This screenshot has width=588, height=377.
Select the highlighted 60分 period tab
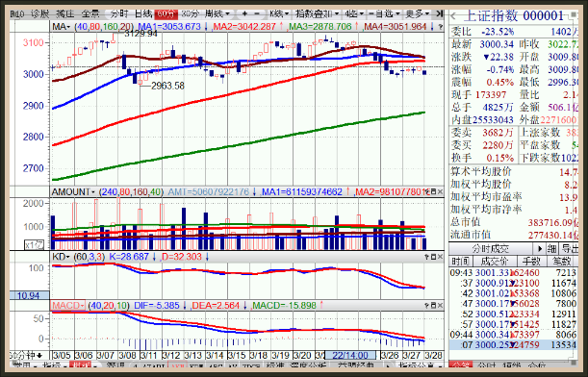[x=166, y=13]
